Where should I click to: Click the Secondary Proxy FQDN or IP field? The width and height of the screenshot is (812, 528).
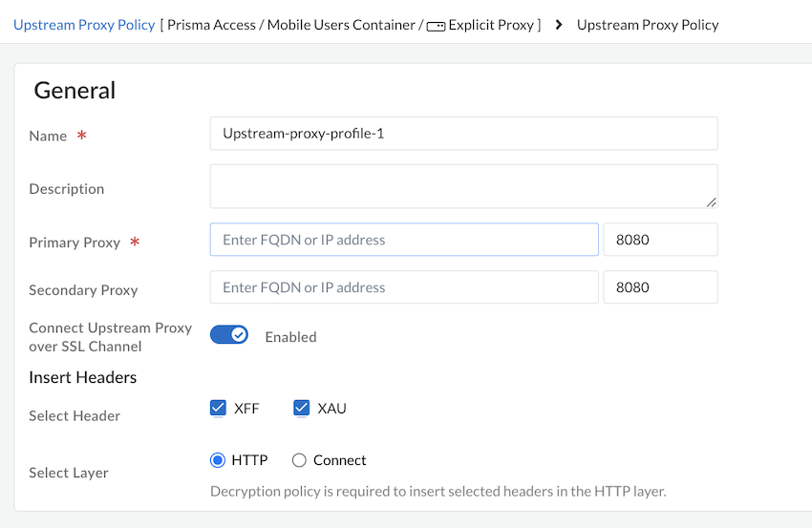pyautogui.click(x=404, y=287)
